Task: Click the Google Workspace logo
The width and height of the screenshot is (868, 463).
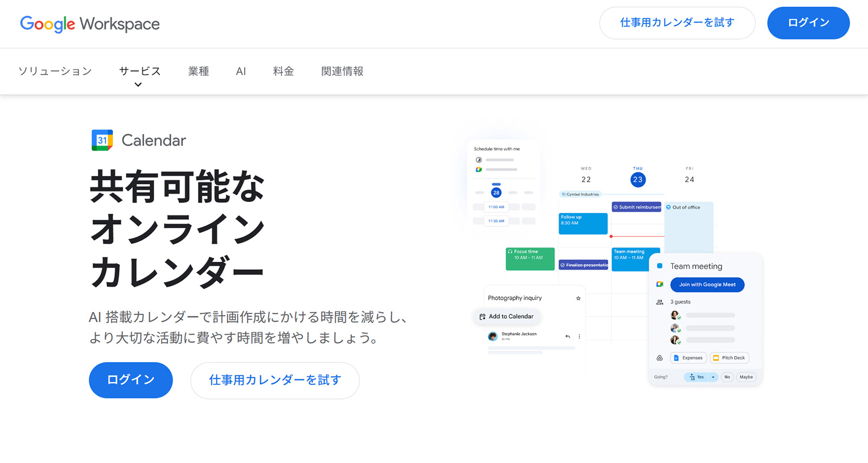Action: (x=90, y=23)
